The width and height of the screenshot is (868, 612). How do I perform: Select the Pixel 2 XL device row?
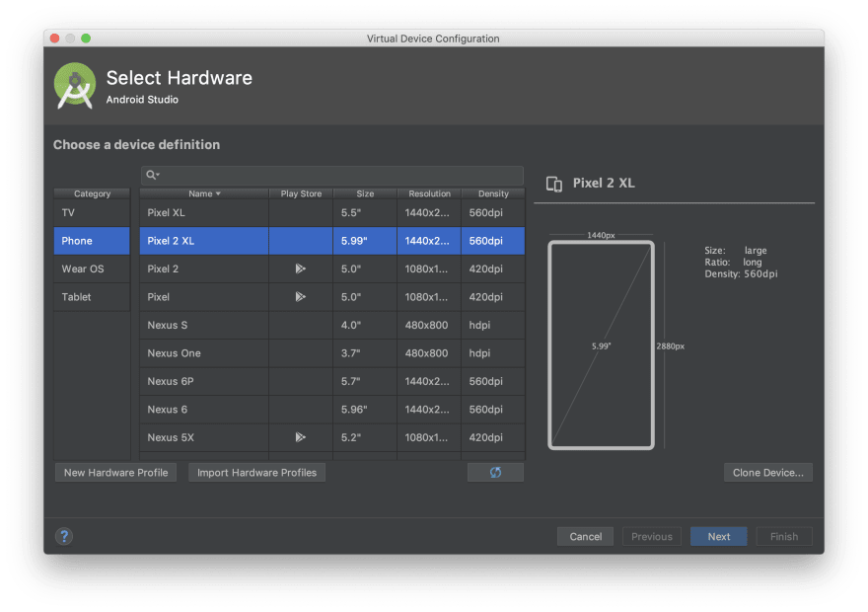[x=332, y=241]
